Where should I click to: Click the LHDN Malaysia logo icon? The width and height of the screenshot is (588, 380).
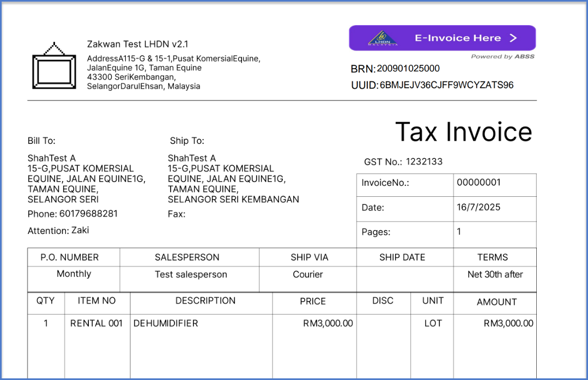coord(383,38)
